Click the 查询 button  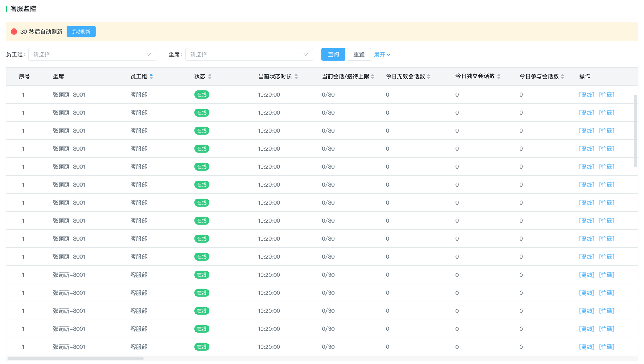coord(333,54)
